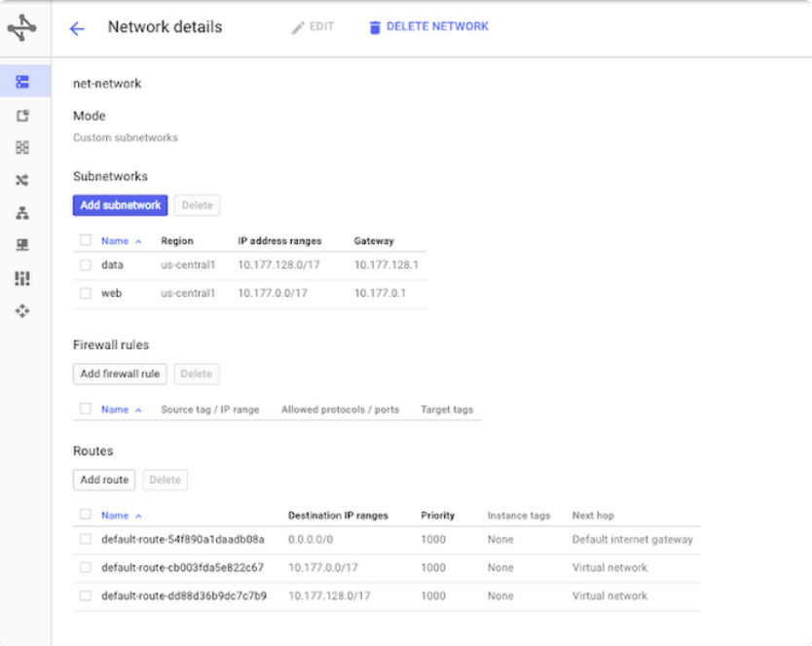The width and height of the screenshot is (812, 646).
Task: Open the Cloud Routers cross-arrows sidebar icon
Action: (22, 311)
